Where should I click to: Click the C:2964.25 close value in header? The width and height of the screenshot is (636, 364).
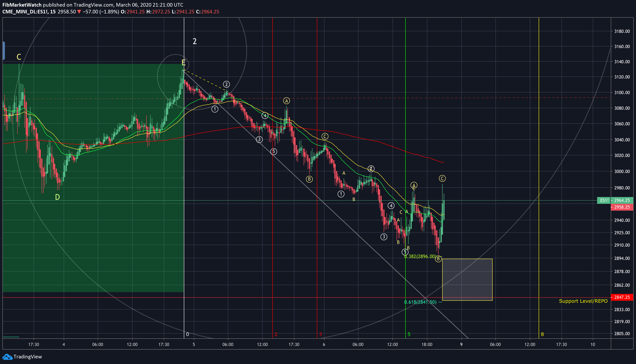point(207,12)
